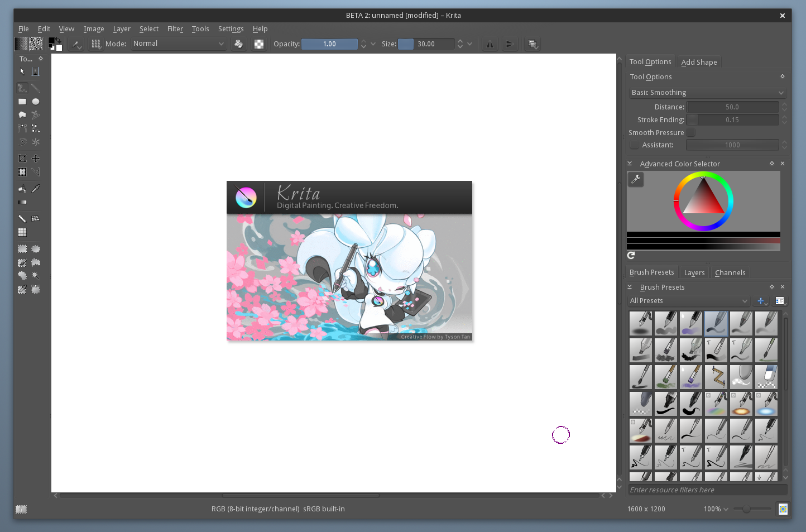The height and width of the screenshot is (532, 806).
Task: Toggle preserve alpha checkerboard button
Action: (x=259, y=44)
